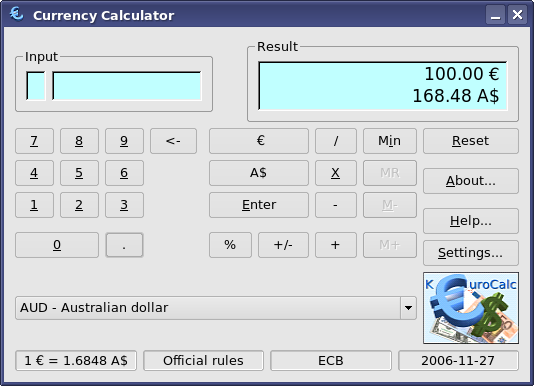The image size is (534, 386).
Task: Click the decimal point key
Action: [124, 245]
